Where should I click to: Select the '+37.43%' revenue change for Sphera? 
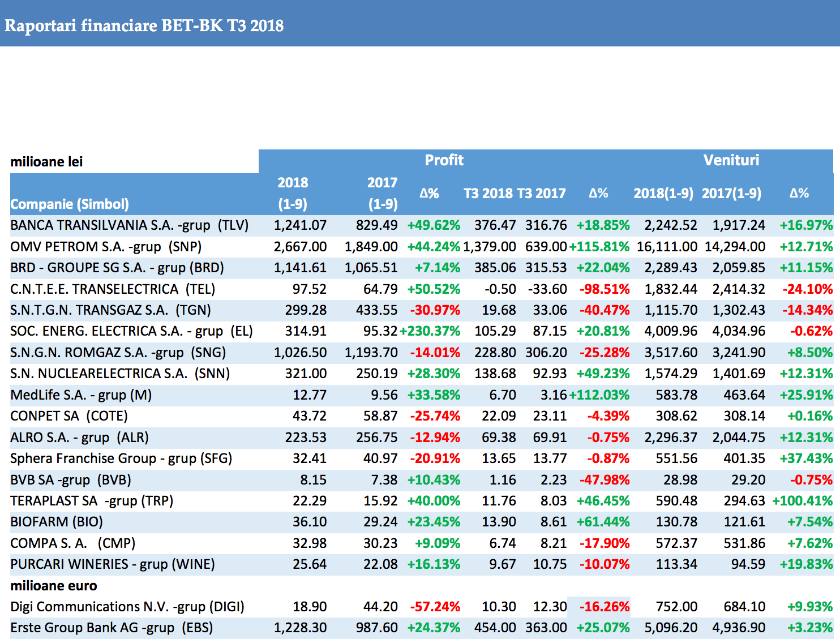806,458
